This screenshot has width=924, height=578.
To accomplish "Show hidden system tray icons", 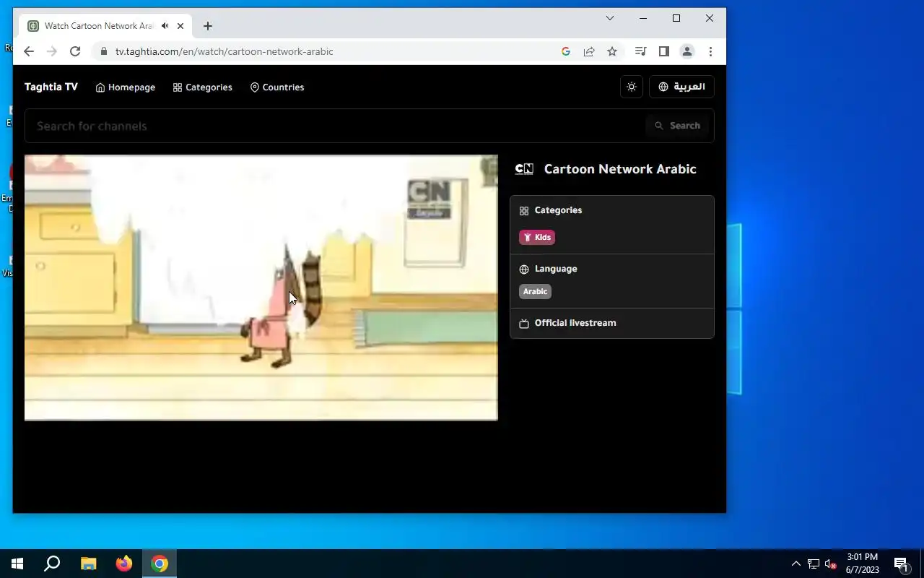I will [796, 564].
